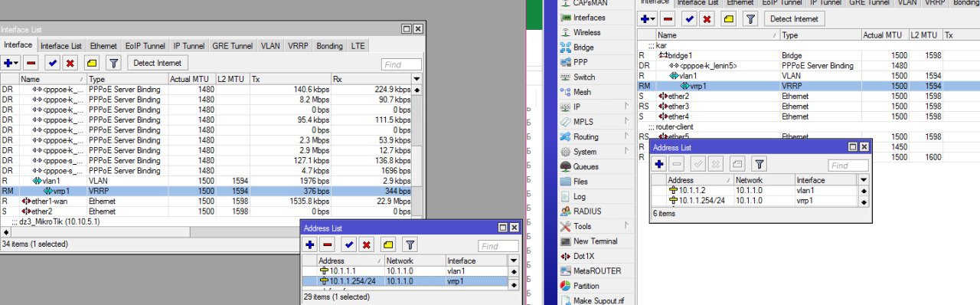Click Detect Internet in left Interface List
Screen dimensions: 980x305
click(x=158, y=63)
